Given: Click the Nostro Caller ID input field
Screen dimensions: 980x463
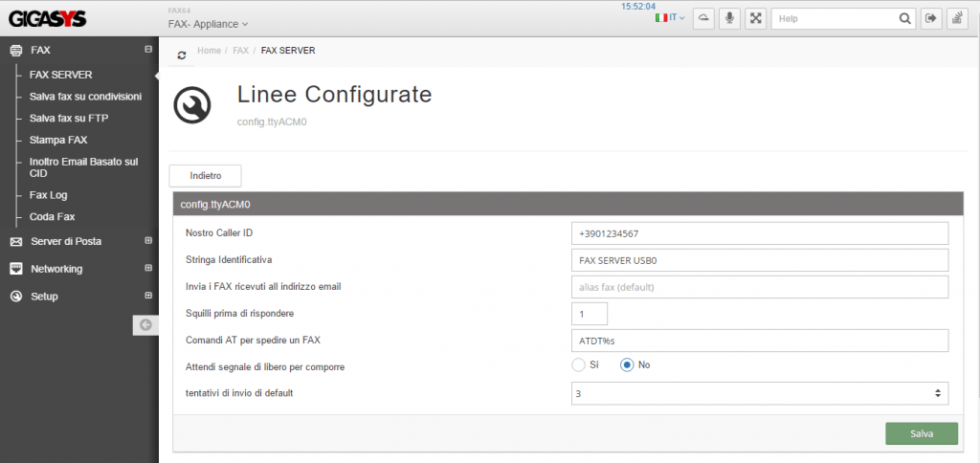Looking at the screenshot, I should [x=758, y=233].
